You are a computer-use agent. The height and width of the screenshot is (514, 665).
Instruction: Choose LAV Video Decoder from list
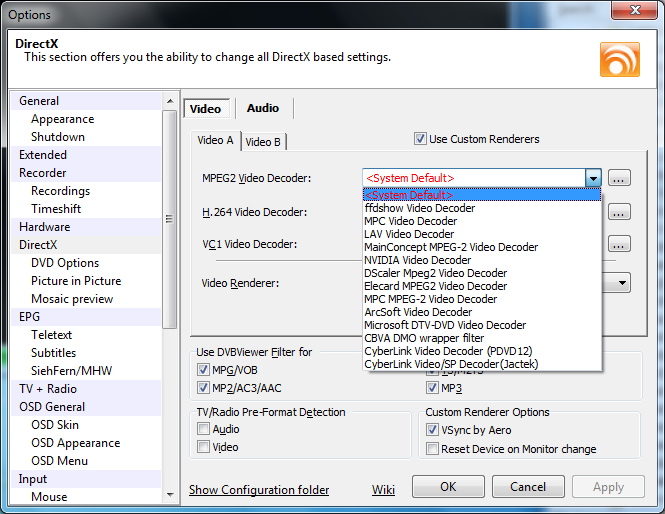pyautogui.click(x=482, y=234)
